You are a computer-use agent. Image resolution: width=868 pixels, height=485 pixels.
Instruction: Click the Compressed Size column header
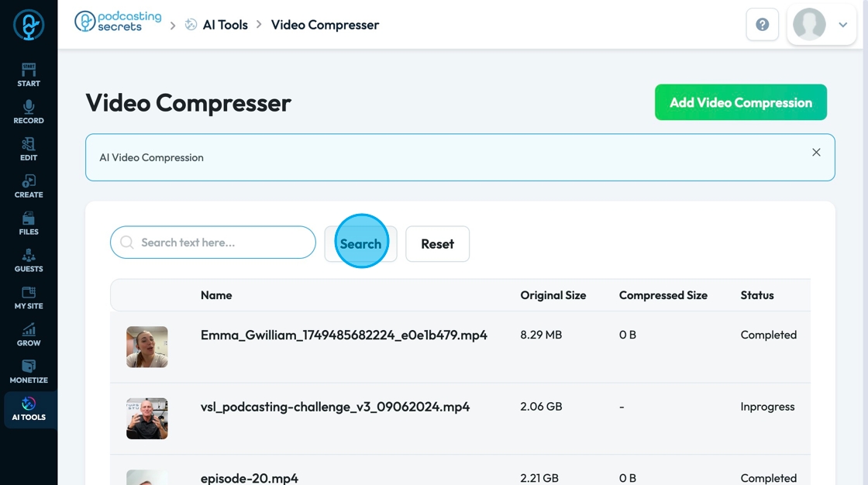pyautogui.click(x=663, y=295)
